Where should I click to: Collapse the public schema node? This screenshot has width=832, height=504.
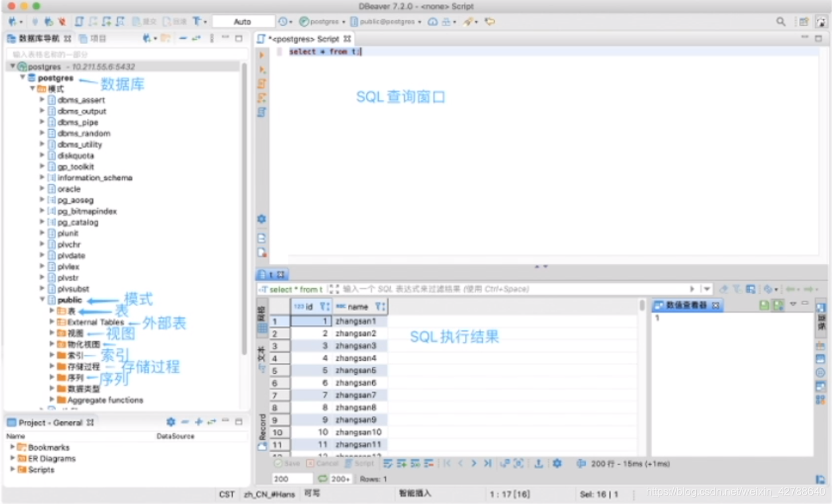click(42, 300)
